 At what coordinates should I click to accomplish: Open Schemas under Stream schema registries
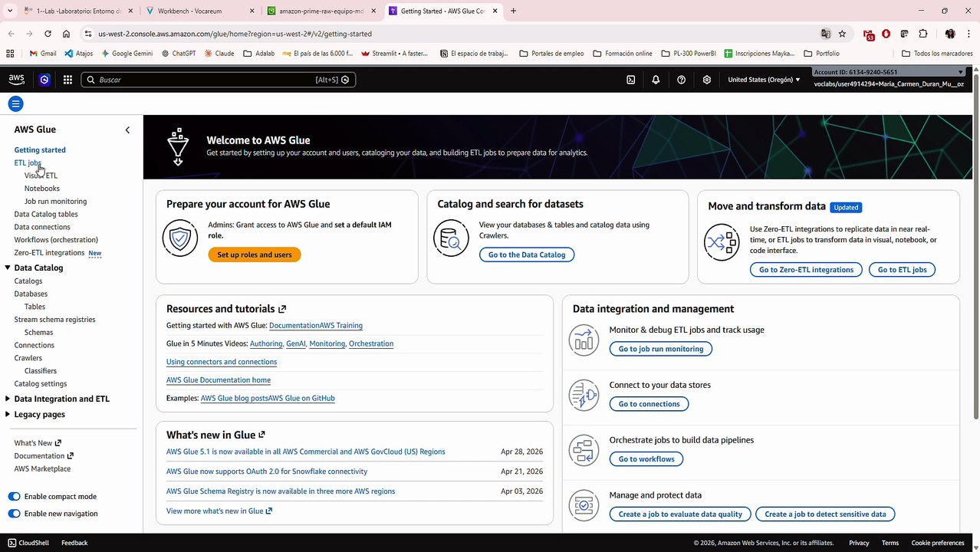tap(38, 333)
